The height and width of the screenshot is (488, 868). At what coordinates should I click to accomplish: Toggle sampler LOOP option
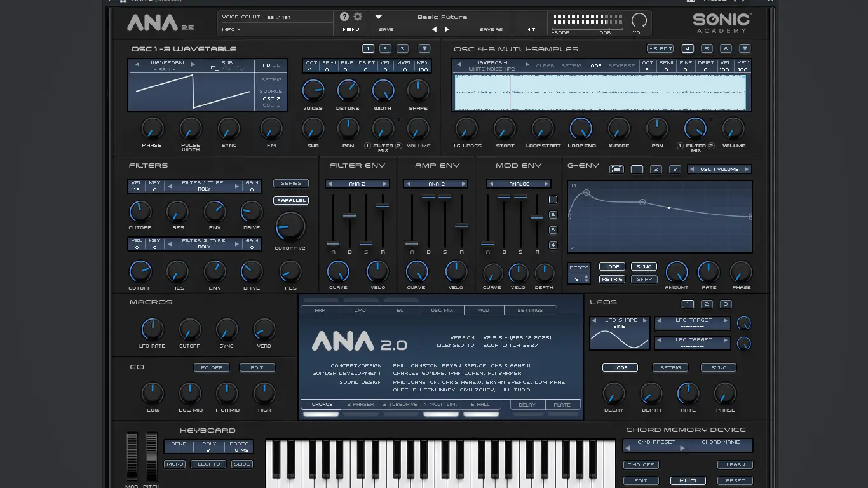[x=594, y=65]
